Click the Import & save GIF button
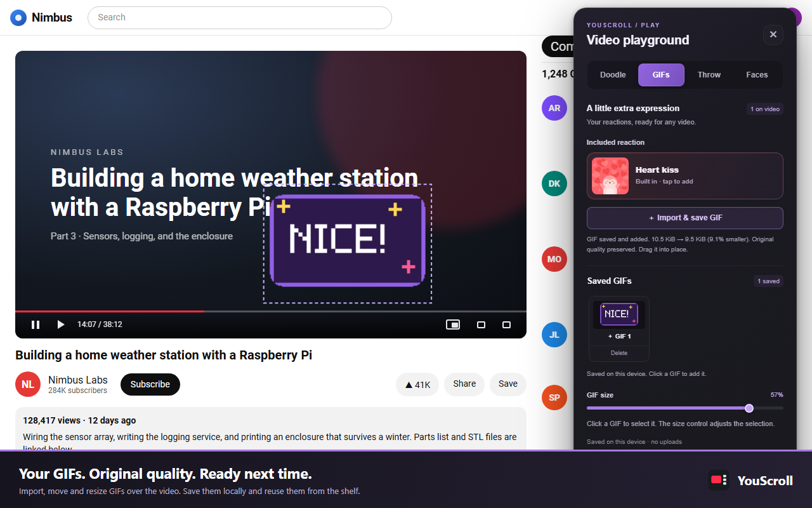This screenshot has height=508, width=812. pyautogui.click(x=685, y=218)
